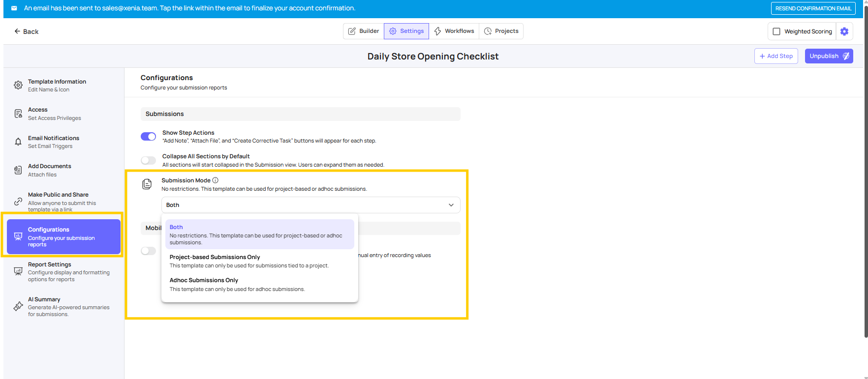The image size is (868, 379).
Task: Click the Template Information gear icon
Action: click(x=18, y=85)
